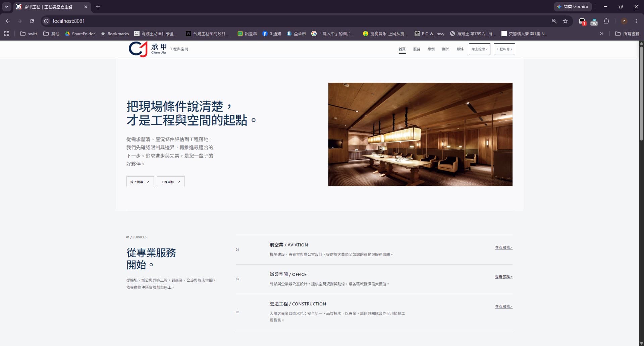
Task: Bookmark this page with star icon
Action: (565, 21)
